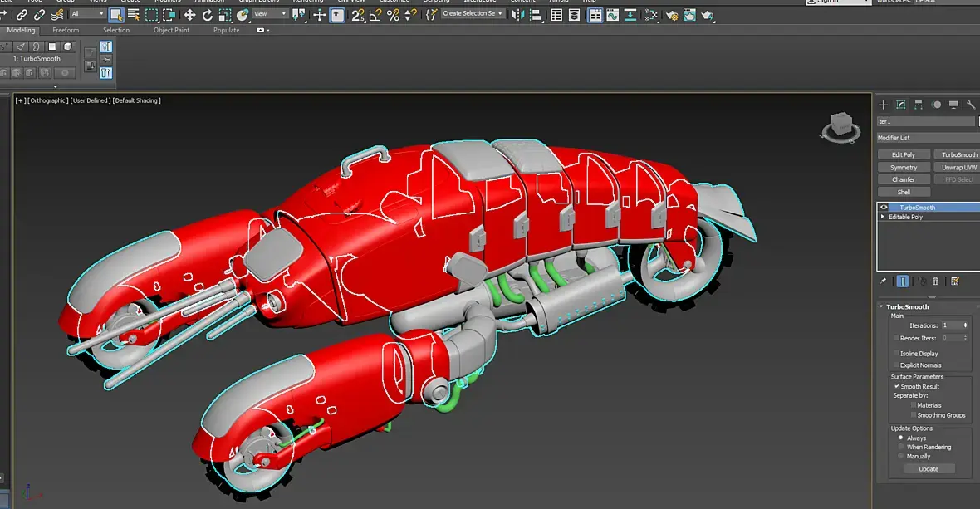Click the Iterations spinner arrows
This screenshot has width=980, height=509.
click(x=965, y=325)
